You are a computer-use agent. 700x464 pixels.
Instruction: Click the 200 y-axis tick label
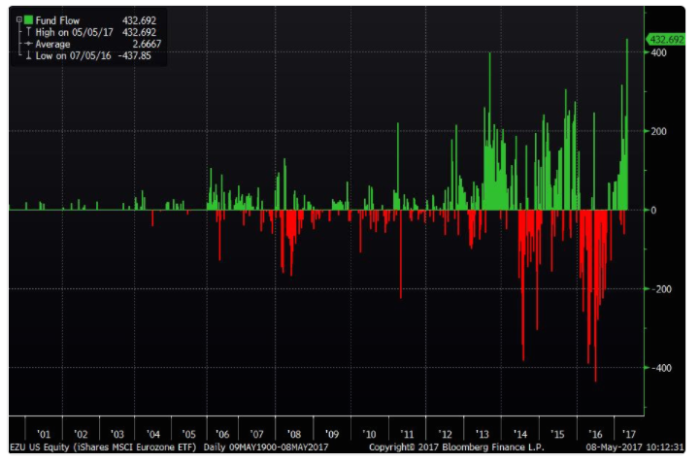tap(658, 131)
